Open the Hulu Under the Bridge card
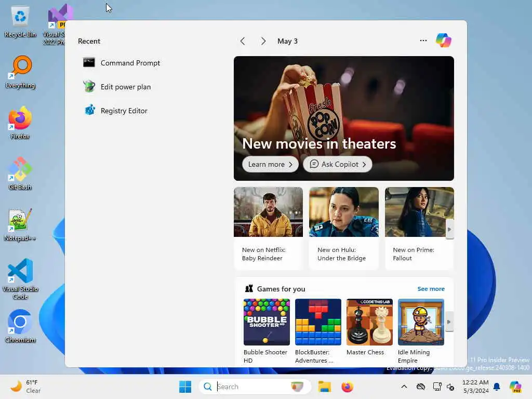Screen dimensions: 532x399 tap(344, 229)
